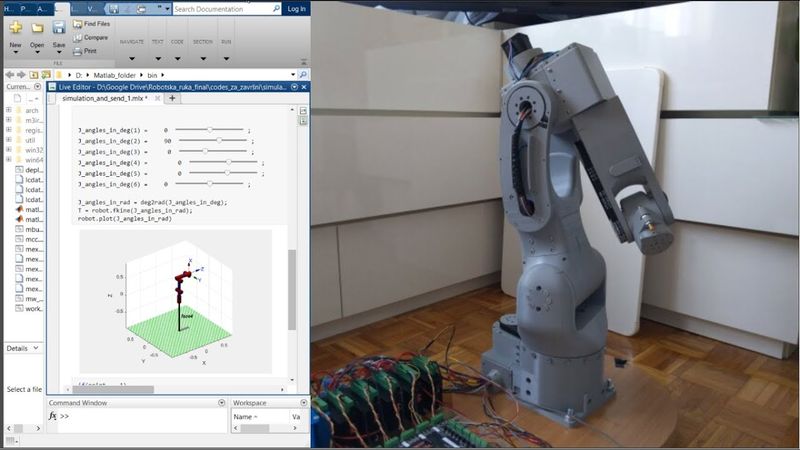
Task: Expand the TEXT section dropdown
Action: (x=158, y=59)
